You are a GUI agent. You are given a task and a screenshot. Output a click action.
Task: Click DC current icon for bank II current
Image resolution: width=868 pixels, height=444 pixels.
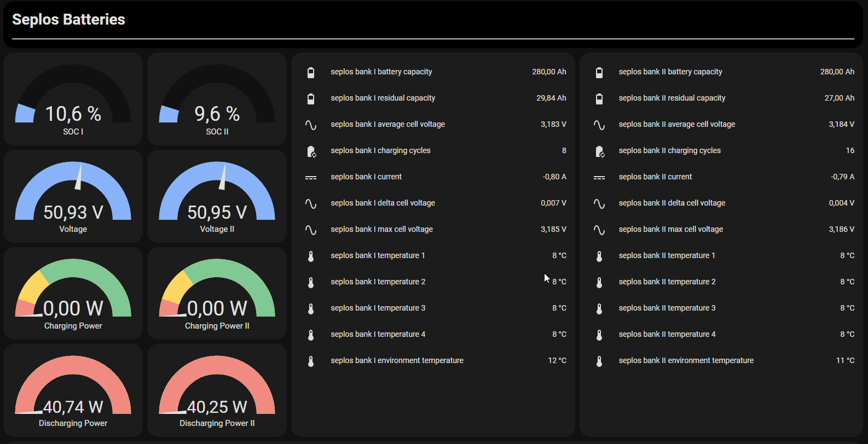click(599, 177)
